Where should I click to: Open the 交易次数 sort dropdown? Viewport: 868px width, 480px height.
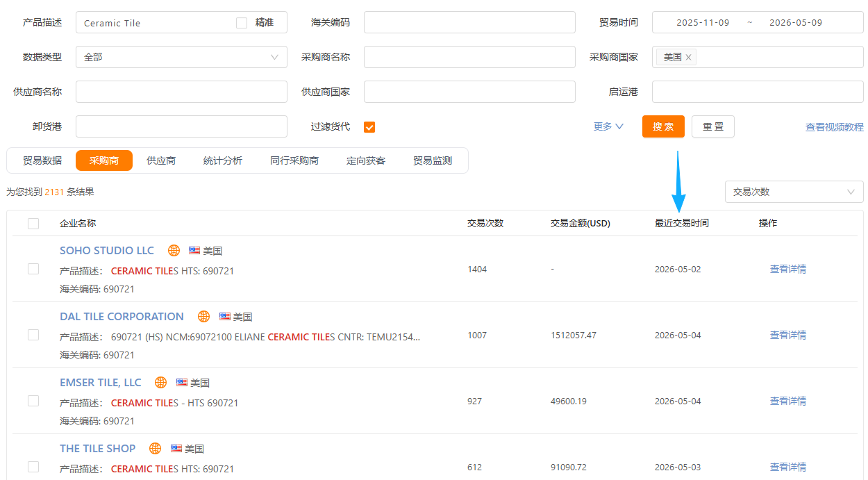[x=794, y=192]
